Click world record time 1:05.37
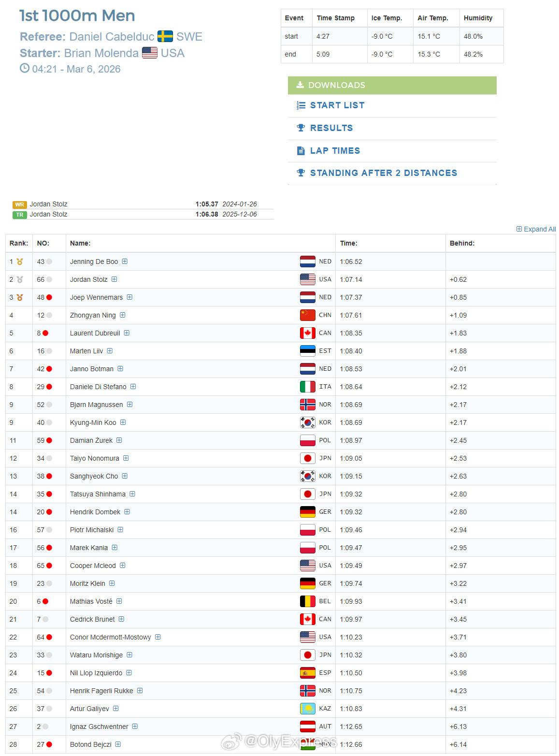This screenshot has height=756, width=559. tap(207, 204)
